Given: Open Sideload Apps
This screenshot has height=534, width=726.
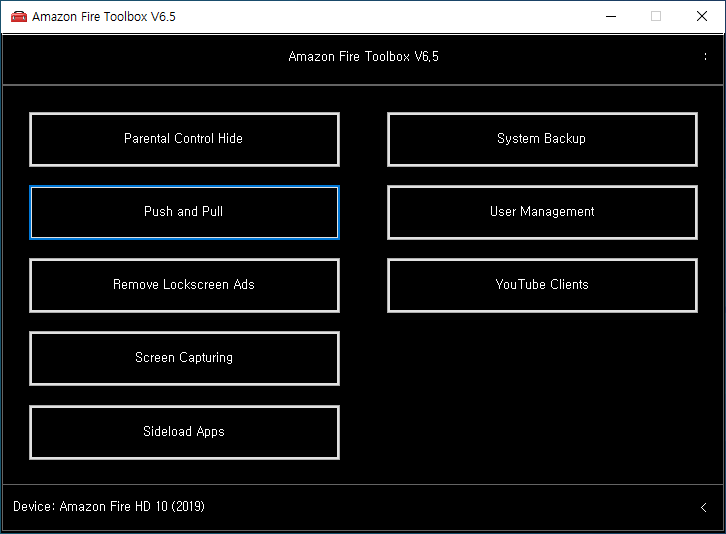Looking at the screenshot, I should click(184, 432).
